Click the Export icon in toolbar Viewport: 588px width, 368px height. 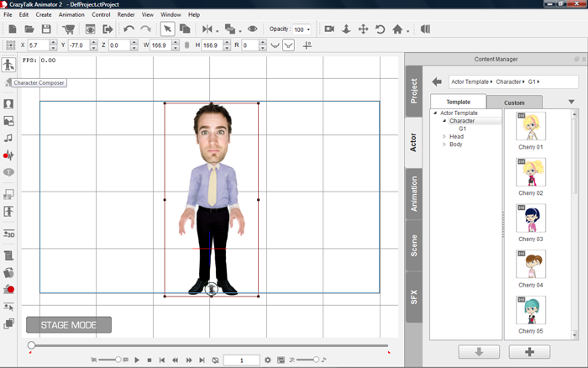click(108, 29)
